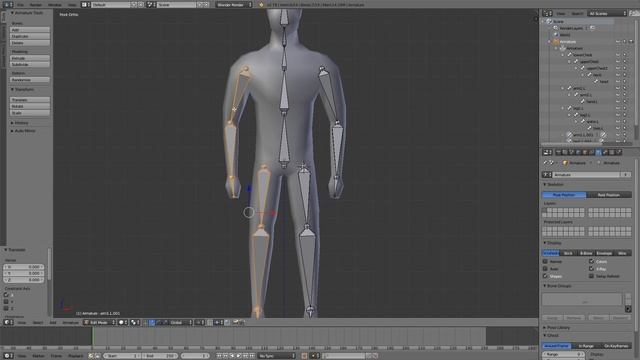This screenshot has width=640, height=360.
Task: Open the Blender Render engine dropdown
Action: (233, 4)
